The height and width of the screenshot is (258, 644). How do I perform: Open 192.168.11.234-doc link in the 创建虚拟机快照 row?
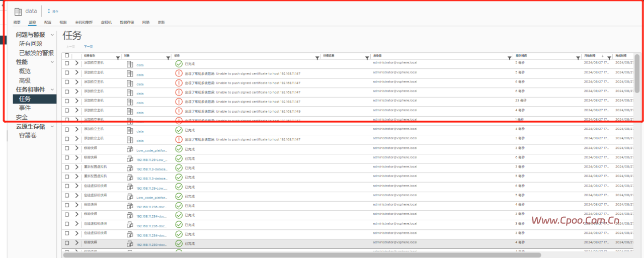click(x=151, y=235)
